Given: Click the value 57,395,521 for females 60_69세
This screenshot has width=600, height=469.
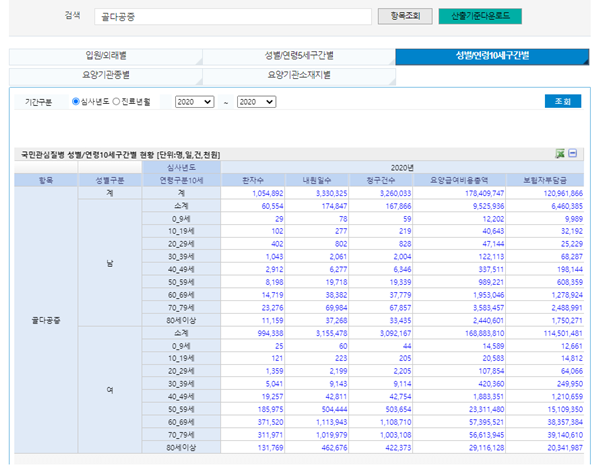Looking at the screenshot, I should point(486,422).
